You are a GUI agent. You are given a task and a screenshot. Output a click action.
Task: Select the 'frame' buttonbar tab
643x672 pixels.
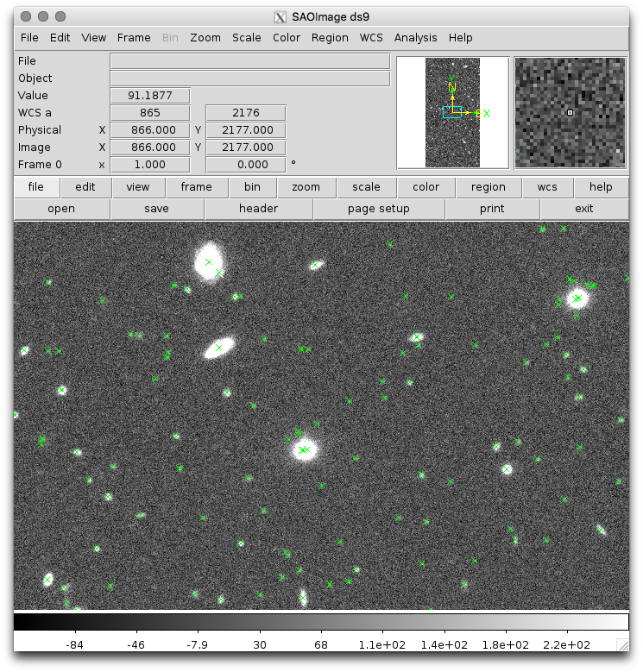coord(196,187)
